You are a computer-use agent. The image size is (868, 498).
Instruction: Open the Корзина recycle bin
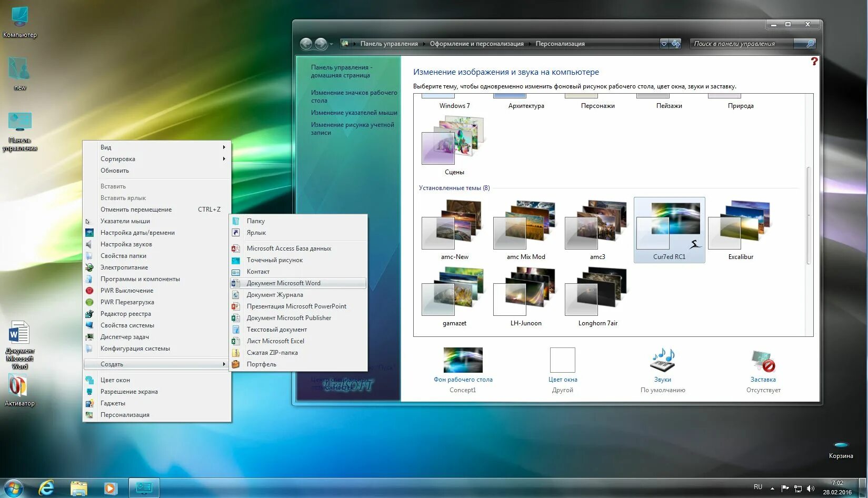[x=841, y=451]
